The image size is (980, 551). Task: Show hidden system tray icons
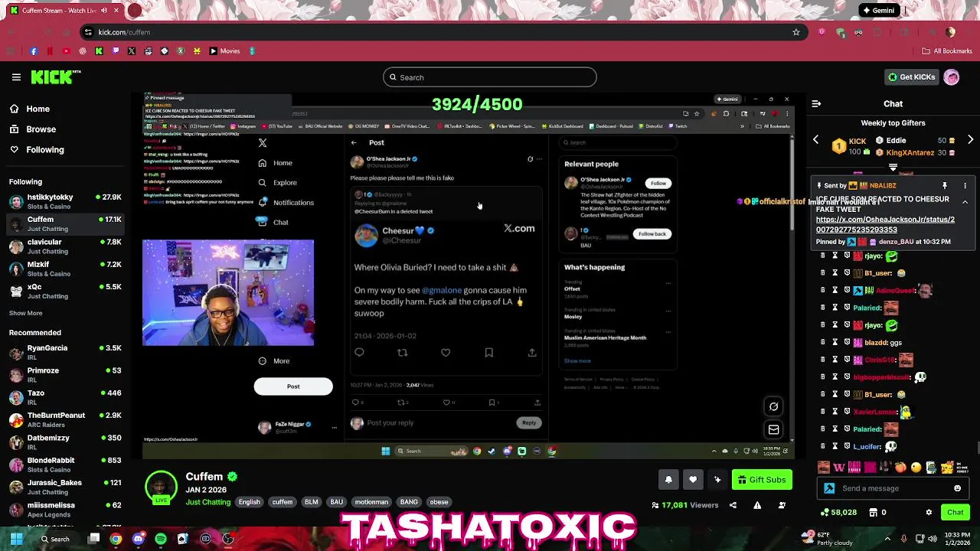click(887, 539)
